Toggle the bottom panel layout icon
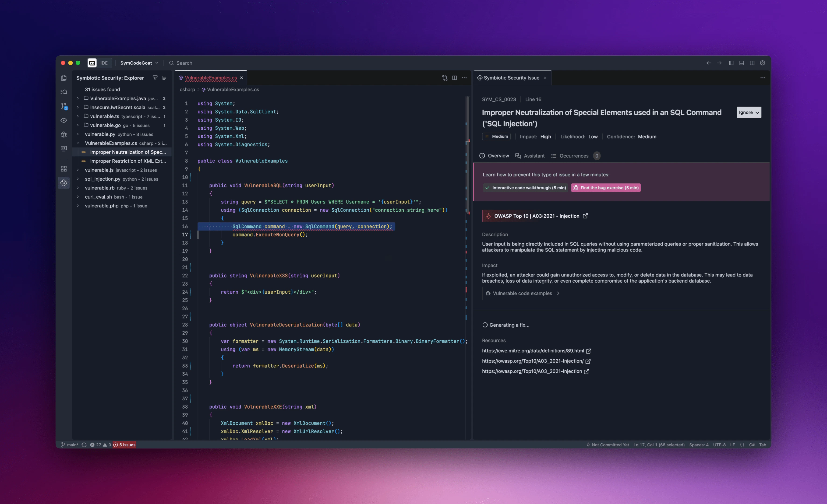The image size is (827, 504). (741, 63)
